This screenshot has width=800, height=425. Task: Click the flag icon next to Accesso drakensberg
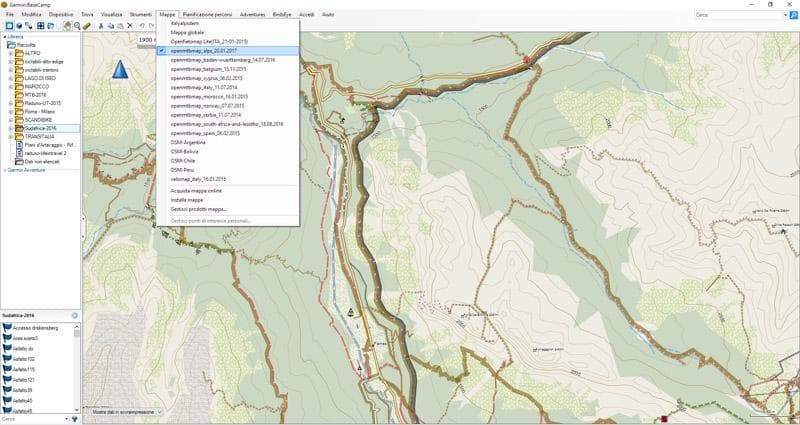(x=7, y=328)
